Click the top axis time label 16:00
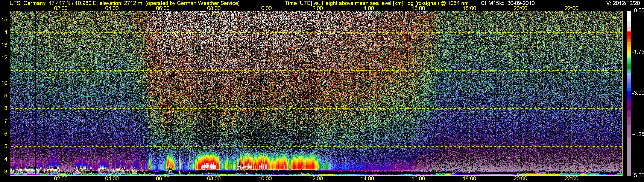The image size is (644, 182). (x=418, y=8)
